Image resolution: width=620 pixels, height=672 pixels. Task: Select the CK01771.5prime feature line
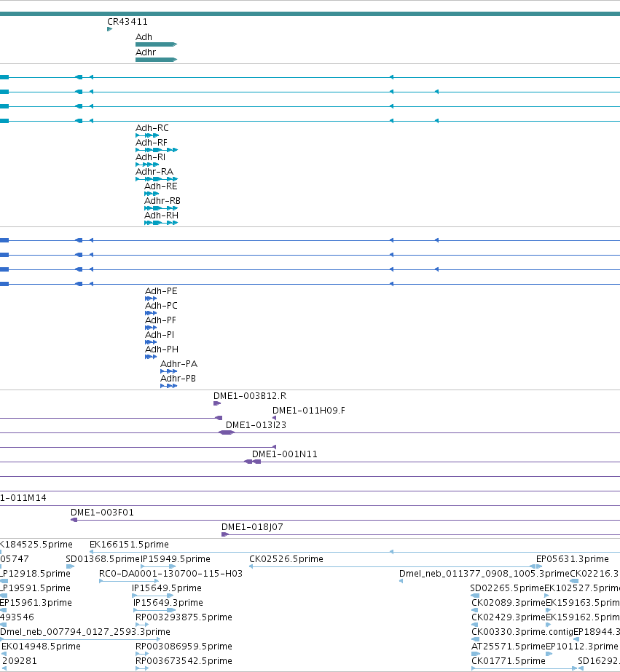tap(525, 668)
